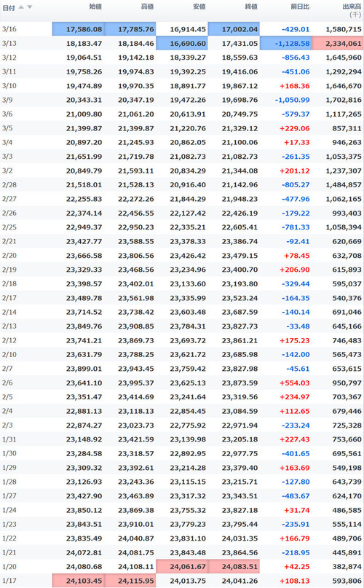Click the close price 21,948.23
Screen dimensions: 364x588
(240, 199)
